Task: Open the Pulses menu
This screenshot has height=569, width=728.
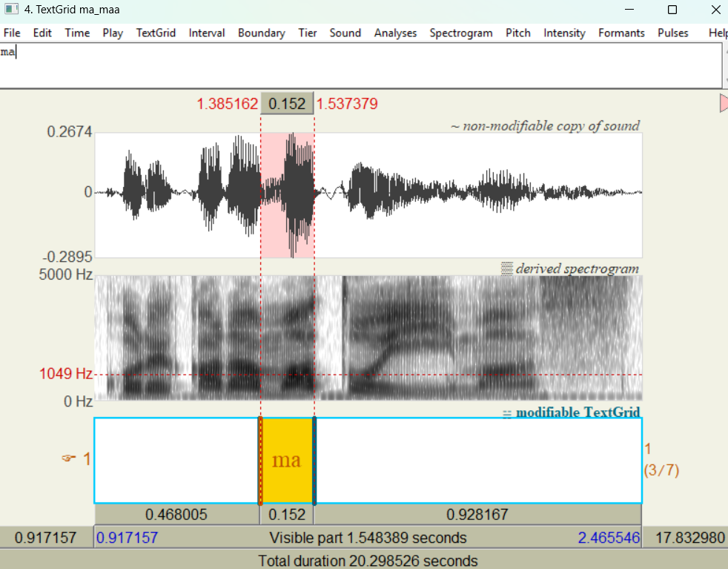Action: pyautogui.click(x=672, y=33)
